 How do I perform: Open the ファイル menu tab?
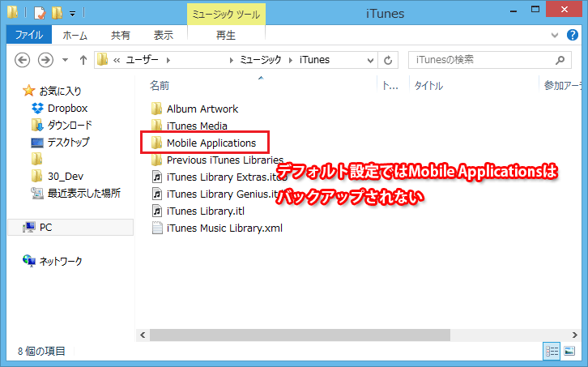coord(29,35)
